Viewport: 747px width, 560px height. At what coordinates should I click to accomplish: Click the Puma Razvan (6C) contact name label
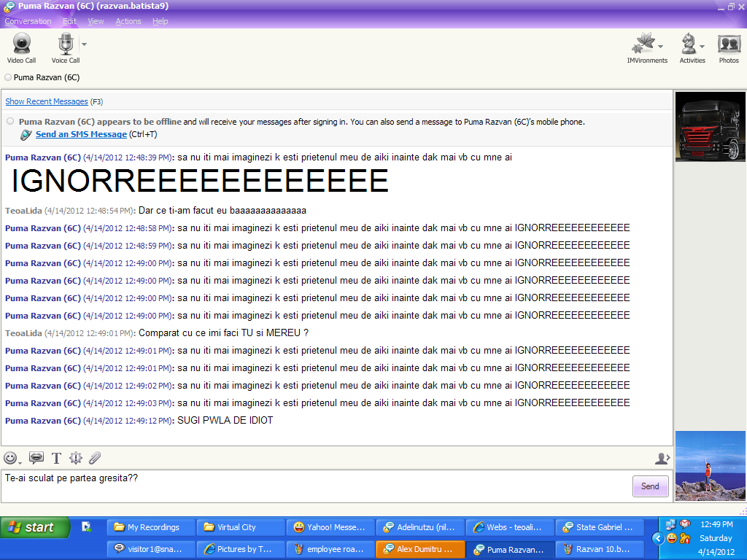click(x=47, y=77)
